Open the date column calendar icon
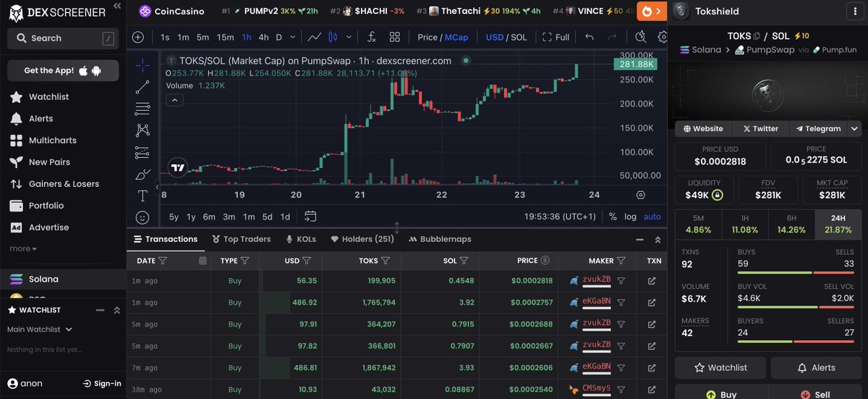The height and width of the screenshot is (399, 868). (x=203, y=261)
